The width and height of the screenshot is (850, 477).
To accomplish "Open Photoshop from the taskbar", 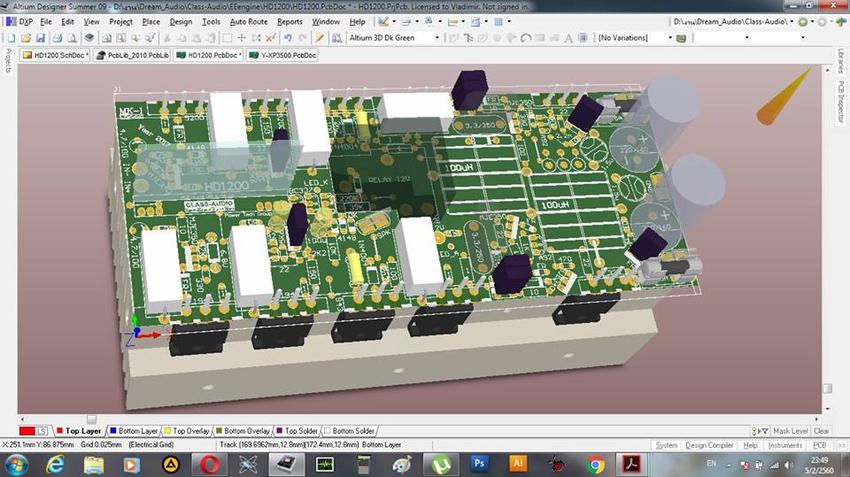I will (479, 464).
